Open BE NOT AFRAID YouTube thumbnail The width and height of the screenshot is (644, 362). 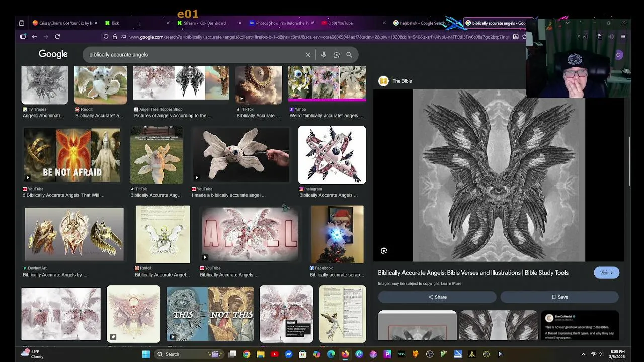tap(72, 155)
